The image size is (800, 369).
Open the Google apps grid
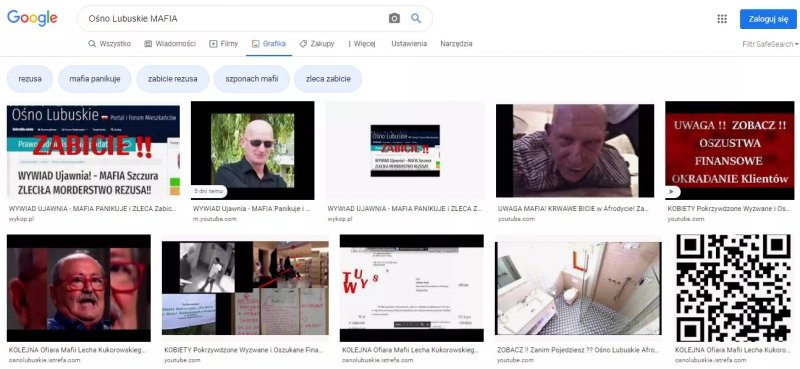point(722,19)
